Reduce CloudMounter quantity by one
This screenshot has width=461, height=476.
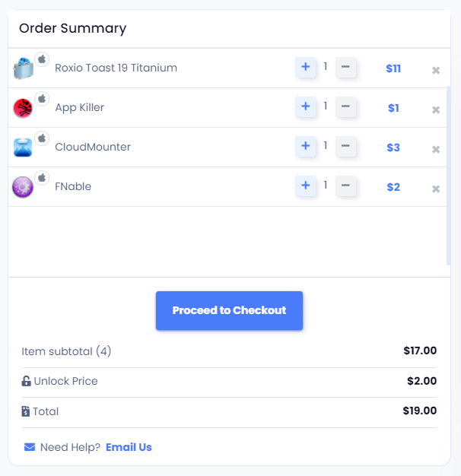coord(345,146)
